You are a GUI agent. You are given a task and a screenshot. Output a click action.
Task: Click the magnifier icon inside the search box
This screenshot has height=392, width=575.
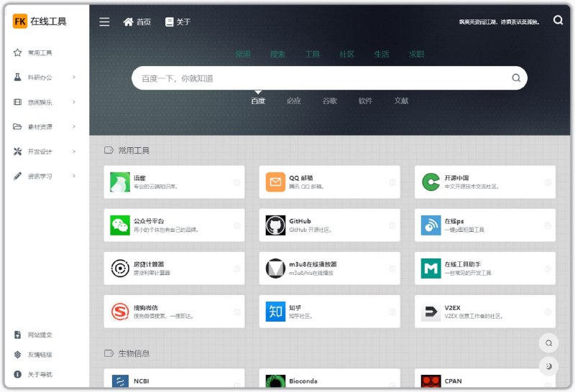click(x=515, y=78)
